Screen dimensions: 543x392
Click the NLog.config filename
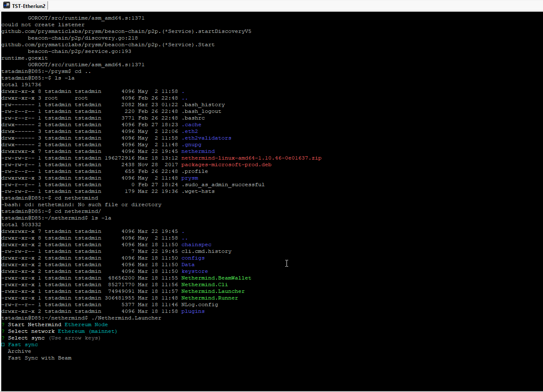point(199,305)
